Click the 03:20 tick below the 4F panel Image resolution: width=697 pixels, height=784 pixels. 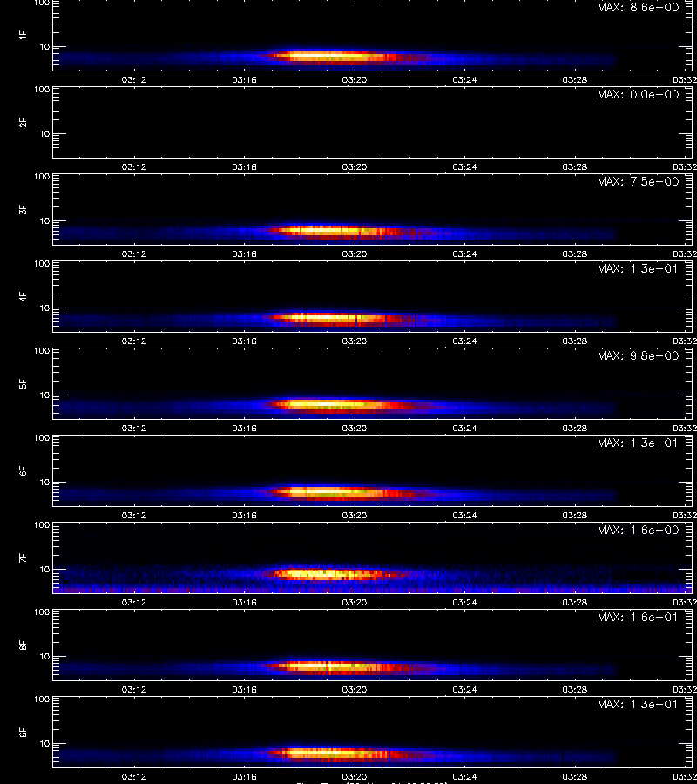point(355,341)
